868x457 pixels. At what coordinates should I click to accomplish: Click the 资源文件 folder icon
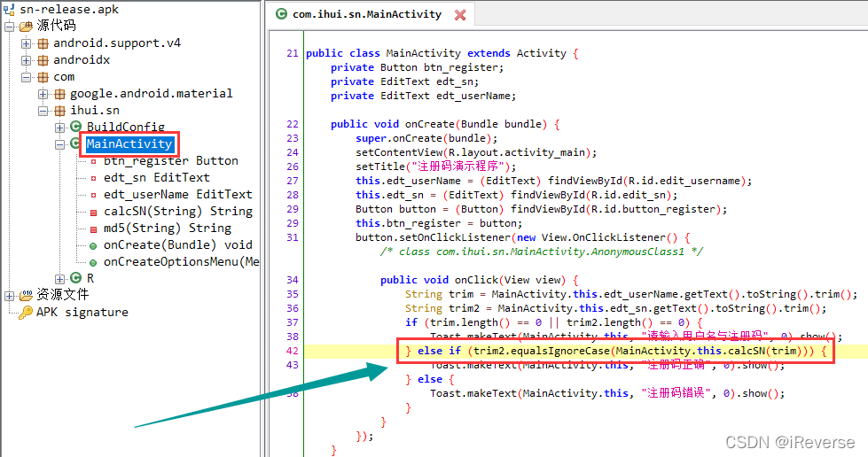tap(26, 296)
